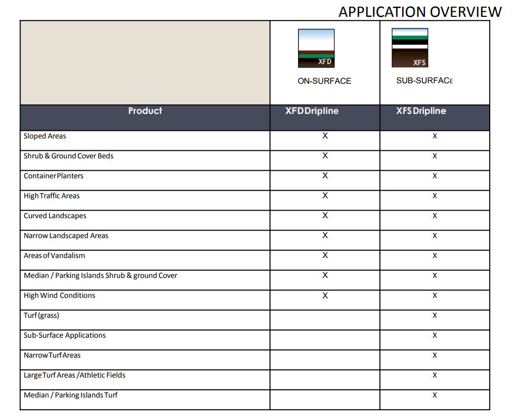
Task: Click Large Turf Areas /Athletic Fields label
Action: pos(74,375)
